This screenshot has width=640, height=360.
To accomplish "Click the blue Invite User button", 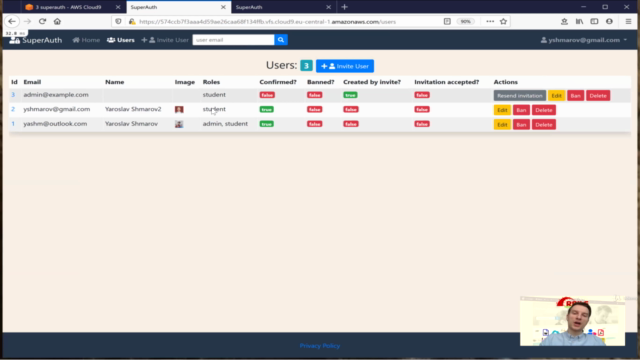I will coord(345,66).
